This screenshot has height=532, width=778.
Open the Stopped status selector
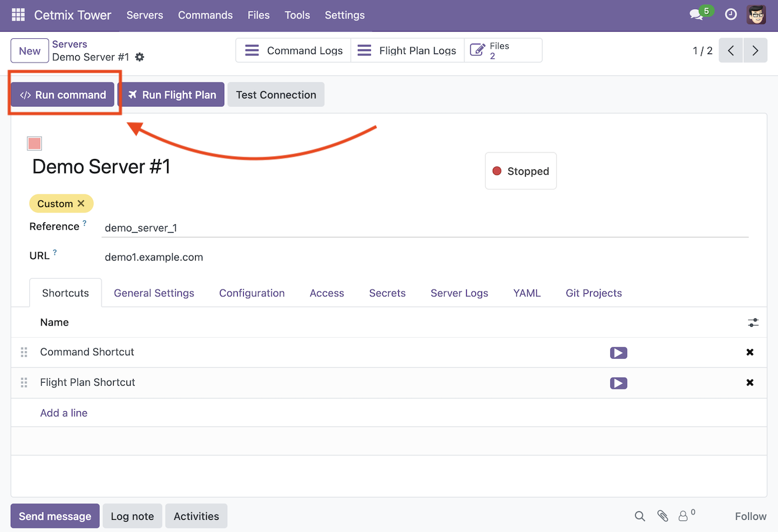521,171
